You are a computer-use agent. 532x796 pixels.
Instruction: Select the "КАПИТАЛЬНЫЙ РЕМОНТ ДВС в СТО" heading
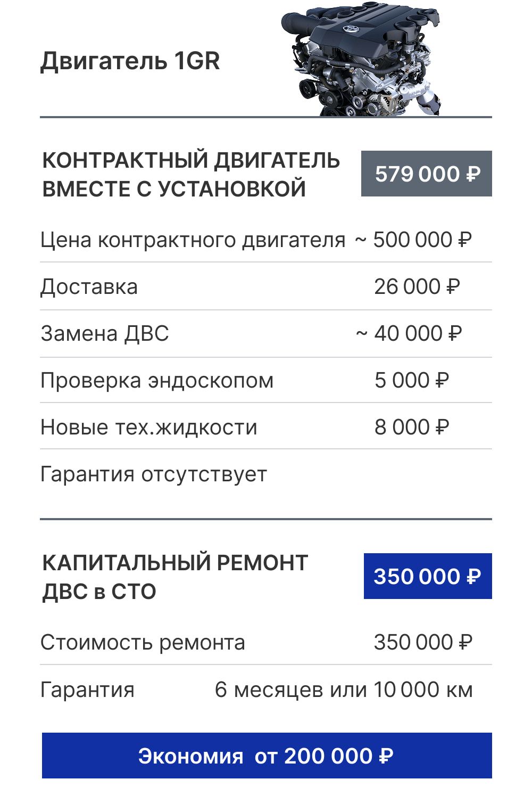[175, 577]
